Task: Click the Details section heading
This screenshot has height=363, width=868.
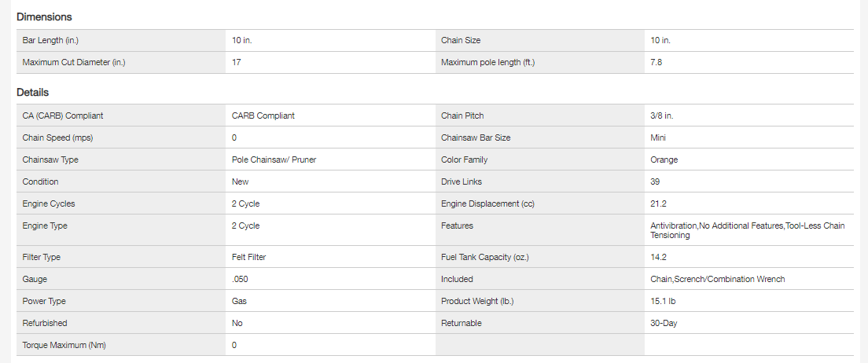Action: (x=32, y=92)
